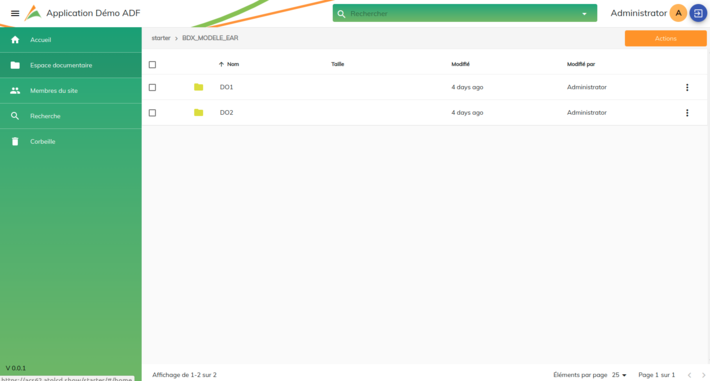710x381 pixels.
Task: Tick the select-all checkbox in header
Action: pos(152,64)
